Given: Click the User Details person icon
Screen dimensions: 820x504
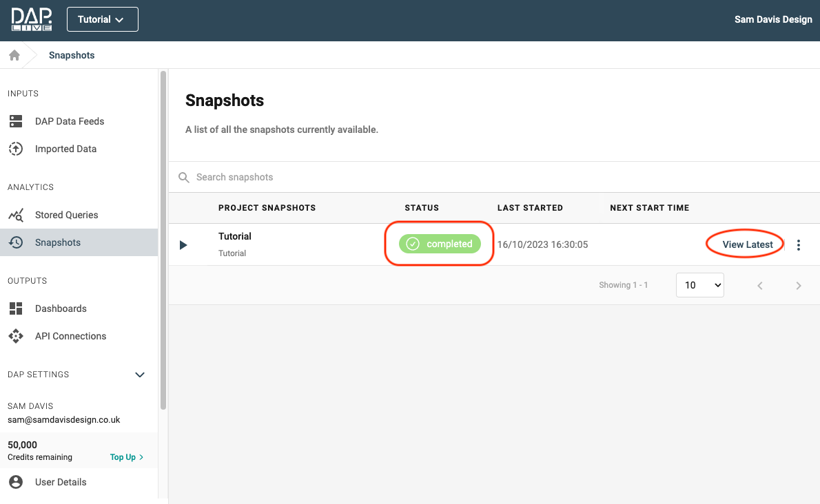Looking at the screenshot, I should coord(16,482).
